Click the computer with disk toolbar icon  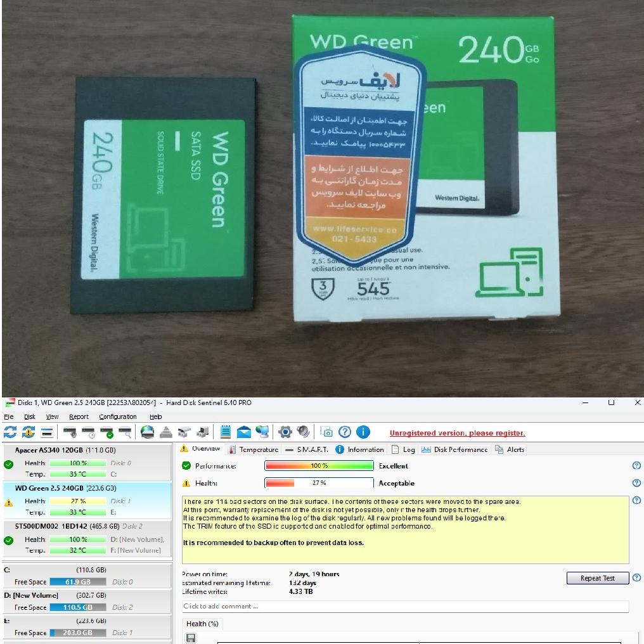pos(202,432)
